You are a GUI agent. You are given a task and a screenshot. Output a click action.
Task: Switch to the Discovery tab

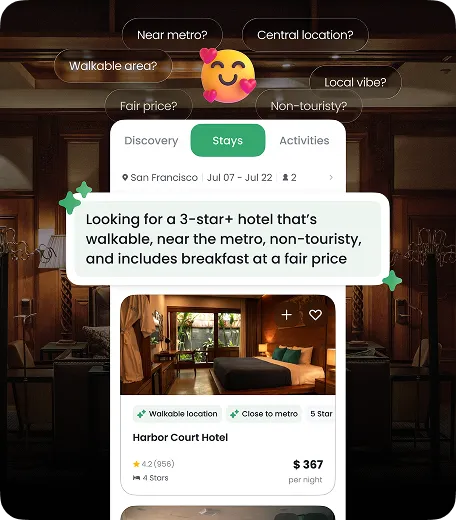(x=151, y=140)
